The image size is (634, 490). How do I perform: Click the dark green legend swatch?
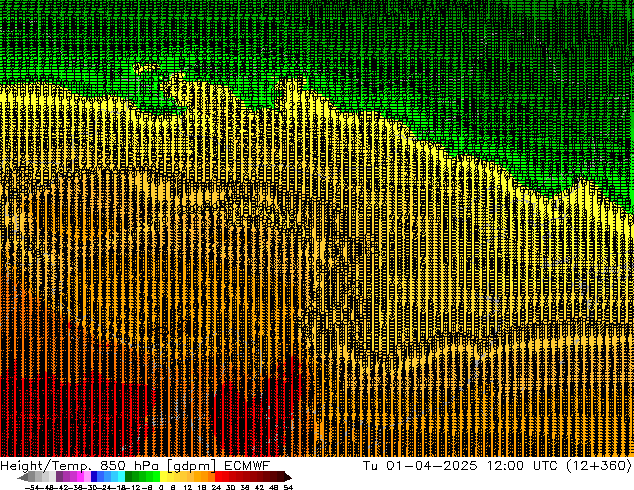coord(128,476)
